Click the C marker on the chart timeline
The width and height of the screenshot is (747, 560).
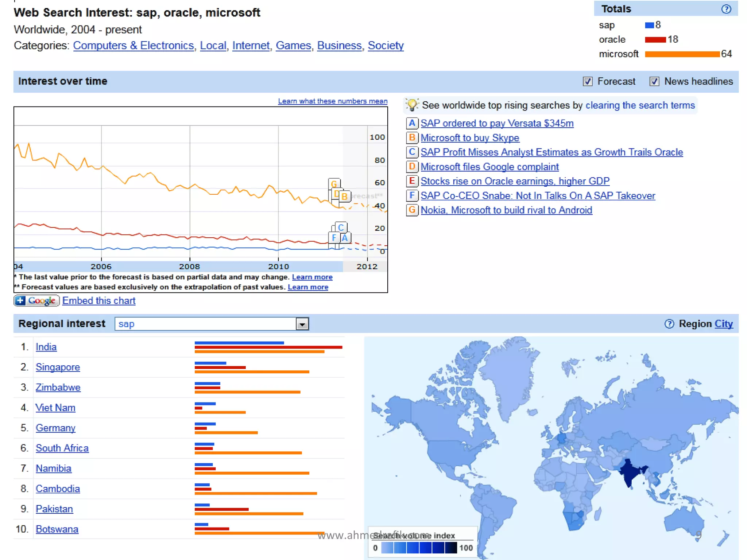click(x=341, y=227)
